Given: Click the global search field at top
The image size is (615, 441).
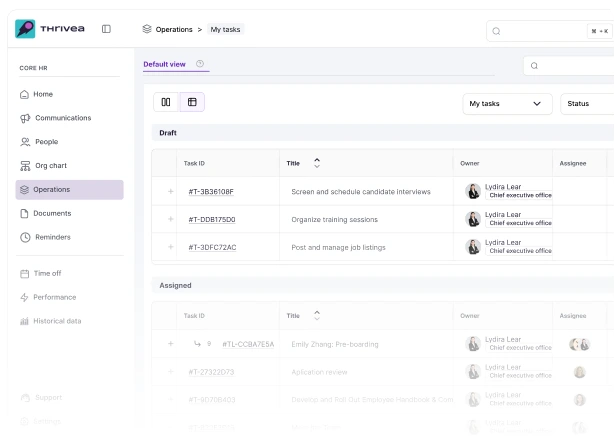Looking at the screenshot, I should [x=550, y=30].
